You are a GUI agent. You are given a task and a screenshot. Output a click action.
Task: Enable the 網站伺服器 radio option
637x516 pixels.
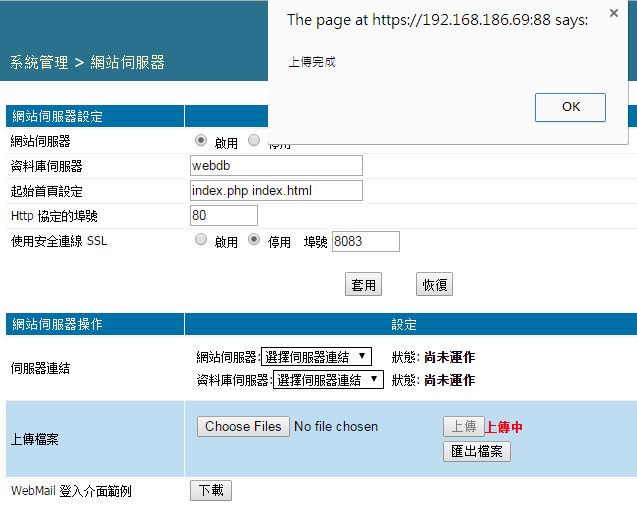(201, 141)
